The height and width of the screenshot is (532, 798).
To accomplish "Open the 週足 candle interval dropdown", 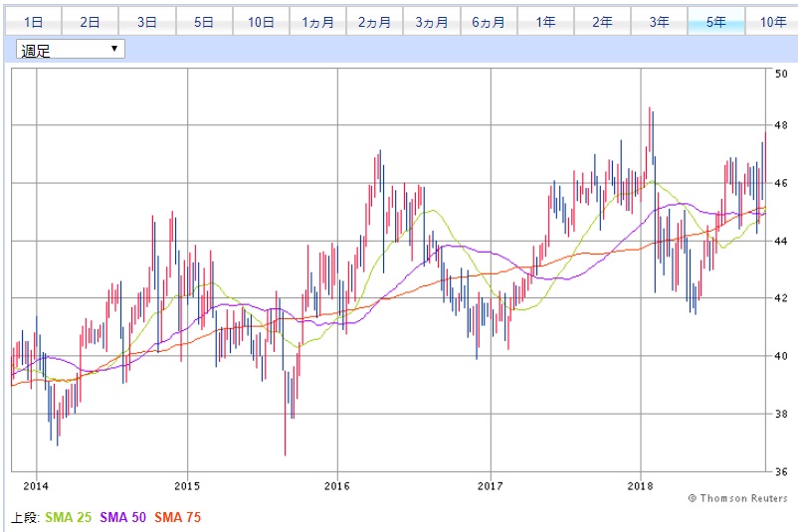I will tap(71, 50).
